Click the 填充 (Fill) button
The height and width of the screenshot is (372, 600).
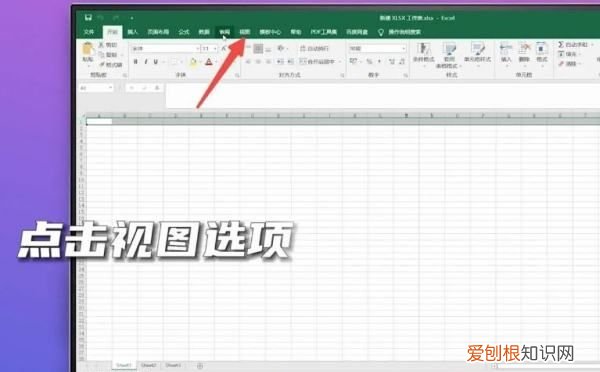pyautogui.click(x=568, y=54)
